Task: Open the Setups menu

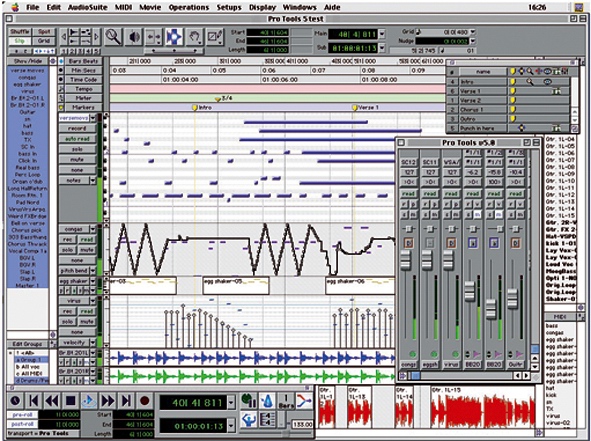Action: tap(229, 7)
